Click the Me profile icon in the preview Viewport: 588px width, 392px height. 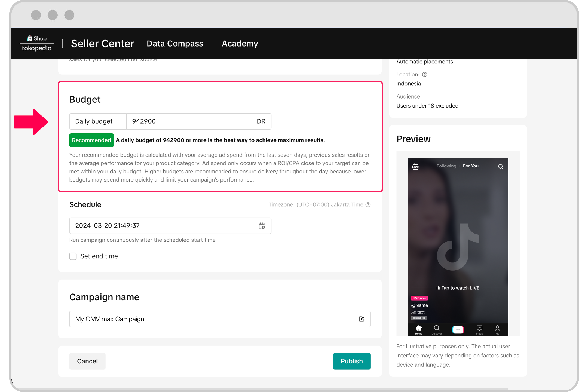(x=497, y=329)
